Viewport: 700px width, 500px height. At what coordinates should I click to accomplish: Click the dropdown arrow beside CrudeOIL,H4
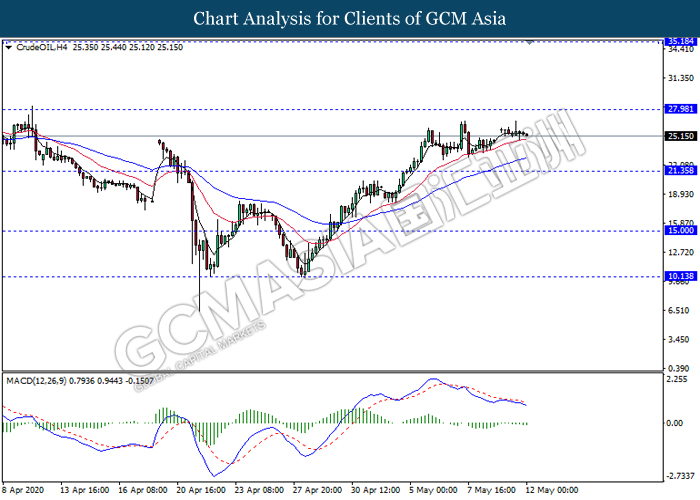coord(8,47)
